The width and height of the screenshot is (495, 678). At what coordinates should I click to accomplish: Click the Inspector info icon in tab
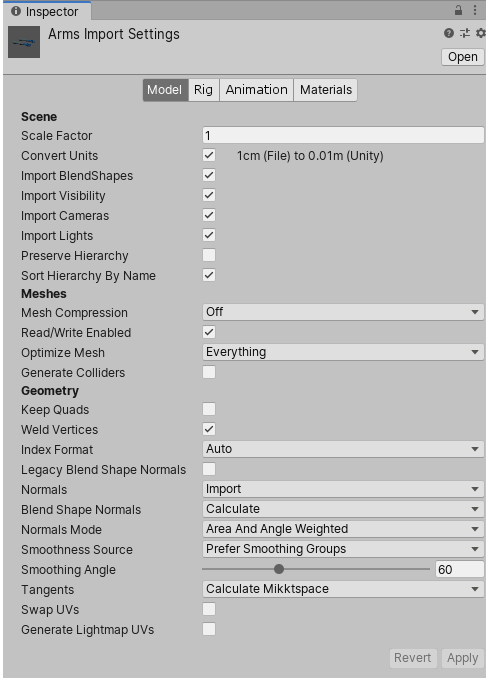(16, 11)
